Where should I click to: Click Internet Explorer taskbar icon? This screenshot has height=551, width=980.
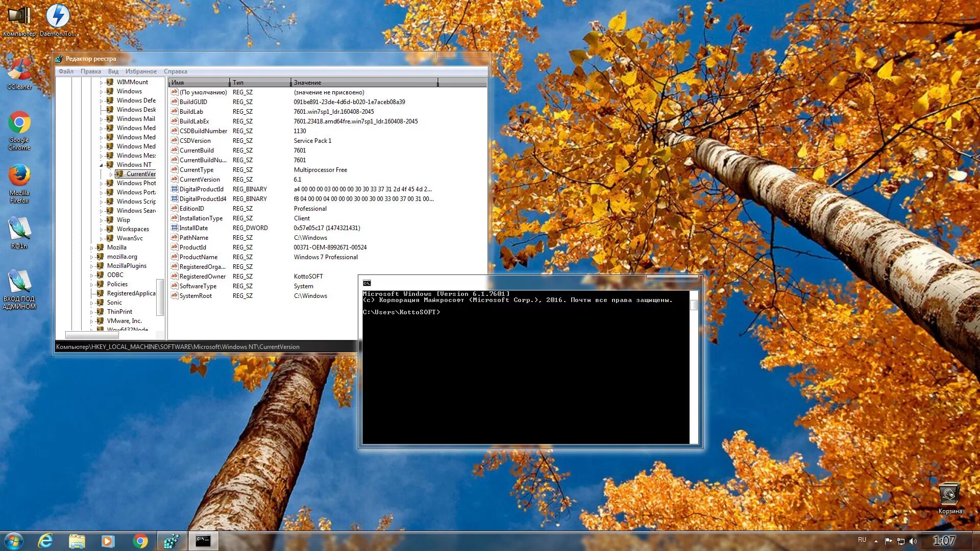tap(45, 541)
